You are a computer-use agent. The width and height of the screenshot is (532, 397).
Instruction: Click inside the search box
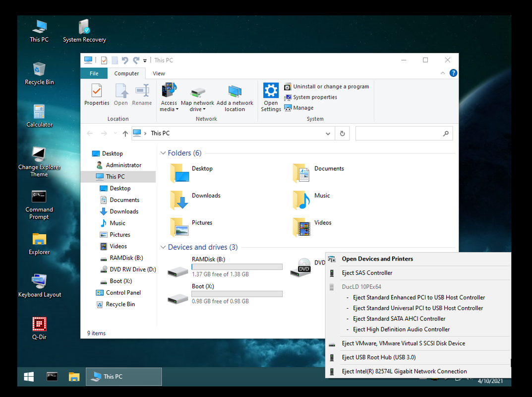pyautogui.click(x=404, y=133)
